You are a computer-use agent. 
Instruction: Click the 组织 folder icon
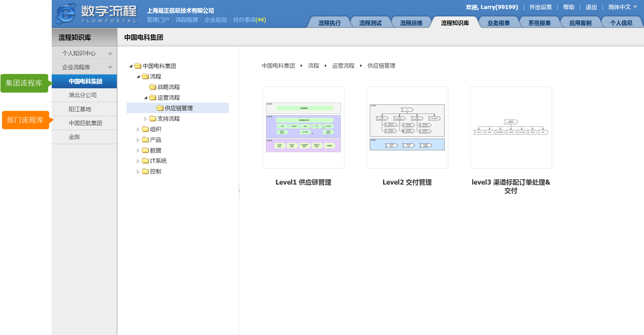(x=145, y=129)
